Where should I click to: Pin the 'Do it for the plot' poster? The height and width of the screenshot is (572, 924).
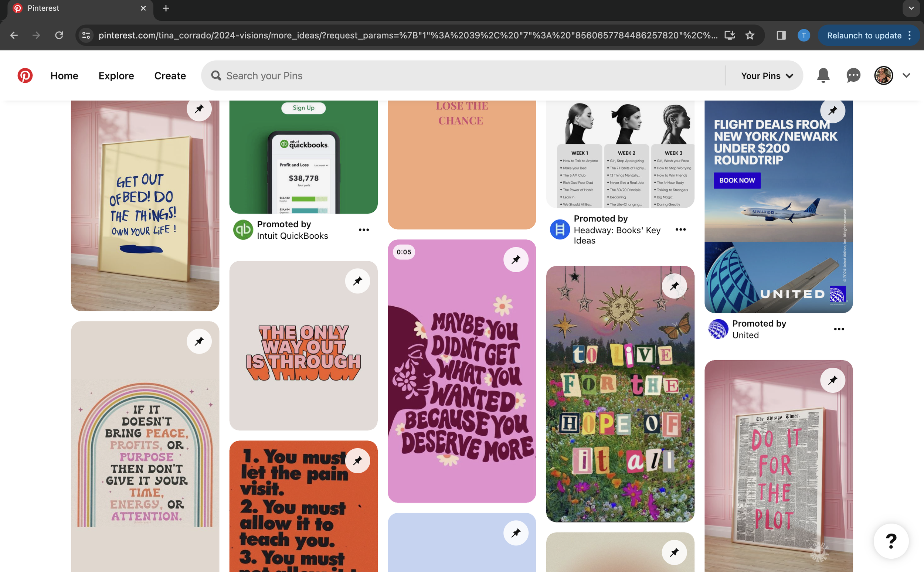pos(832,380)
